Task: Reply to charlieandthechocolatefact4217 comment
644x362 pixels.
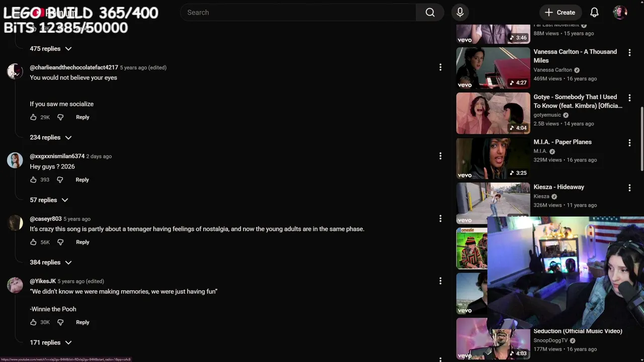Action: [x=83, y=117]
